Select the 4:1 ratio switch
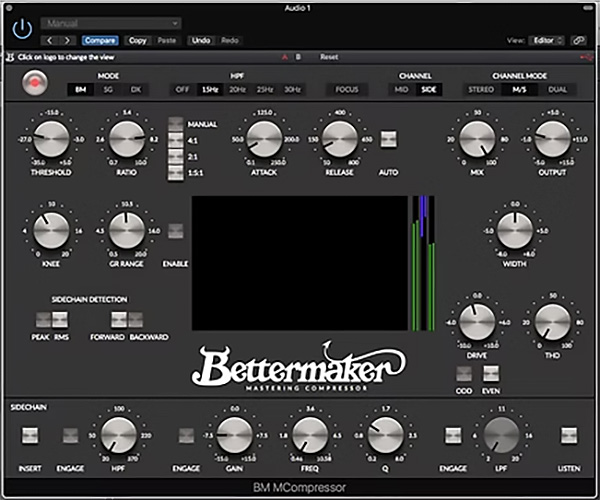 click(176, 140)
